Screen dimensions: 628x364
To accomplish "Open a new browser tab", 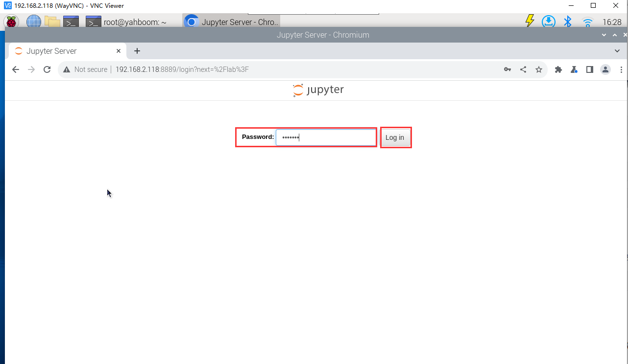I will (x=137, y=51).
